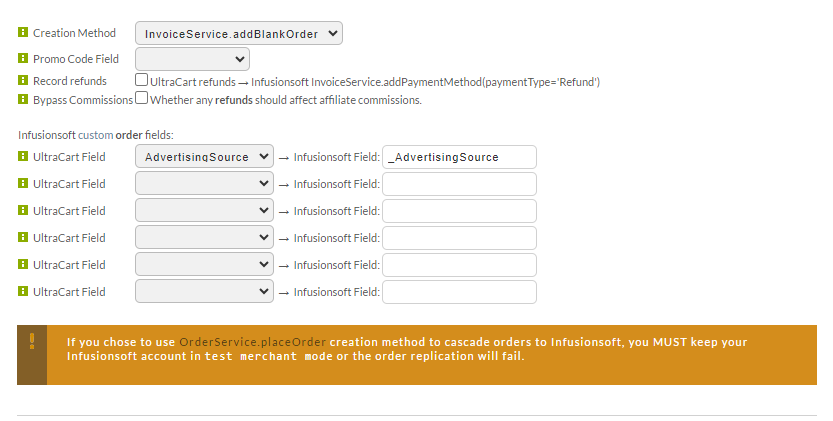The width and height of the screenshot is (833, 421).
Task: Click text 'UltraCart refunds → Infusionsoft InvoiceService.addPaymentMethod'
Action: [x=375, y=82]
